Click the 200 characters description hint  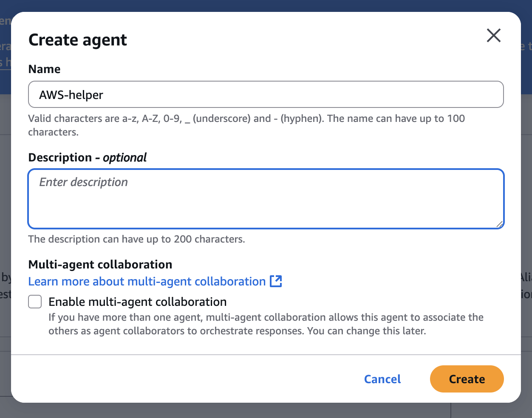click(136, 239)
